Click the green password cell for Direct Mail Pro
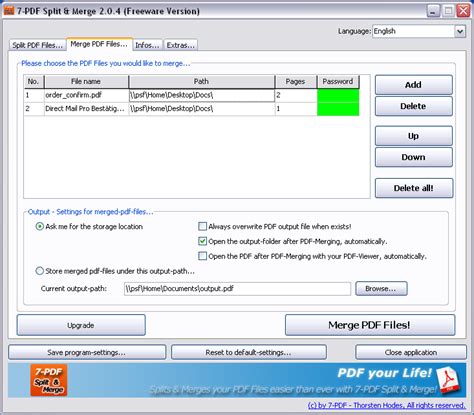 point(338,109)
